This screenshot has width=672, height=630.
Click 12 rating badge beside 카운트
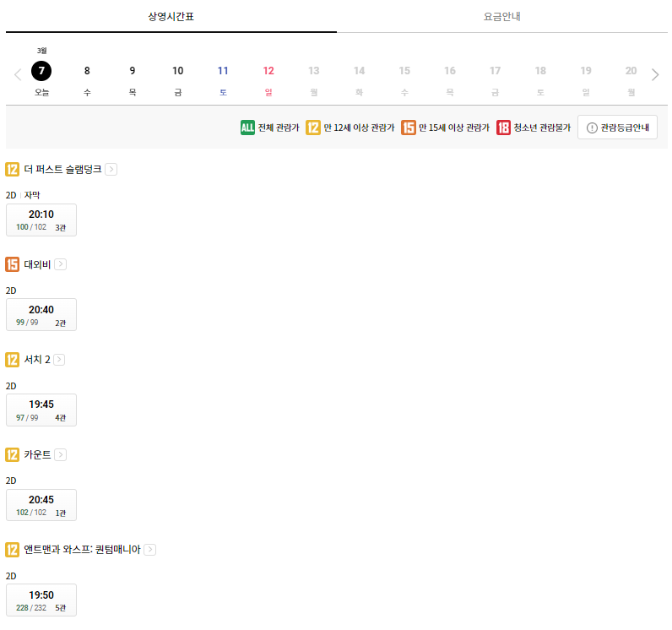click(x=12, y=454)
